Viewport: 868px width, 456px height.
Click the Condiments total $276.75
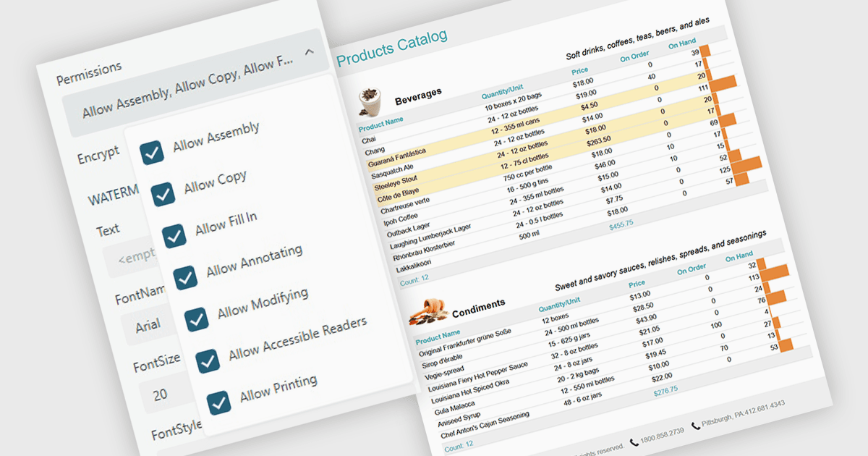click(665, 391)
